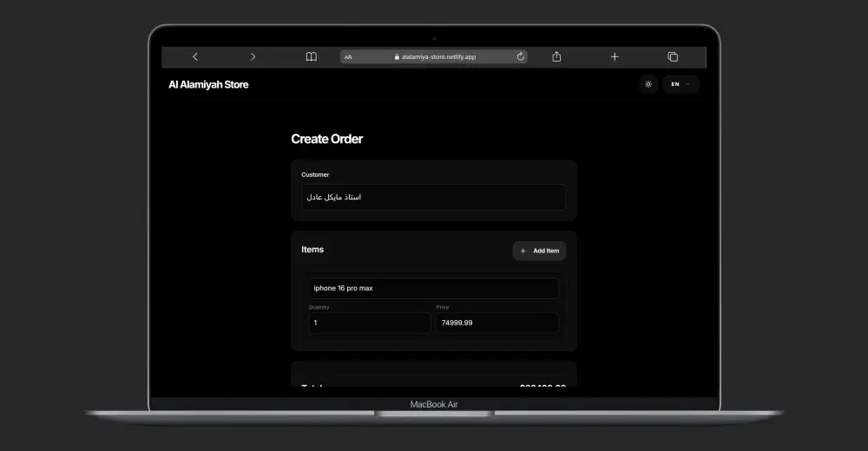Go back with the browser back arrow
868x451 pixels.
coord(194,56)
